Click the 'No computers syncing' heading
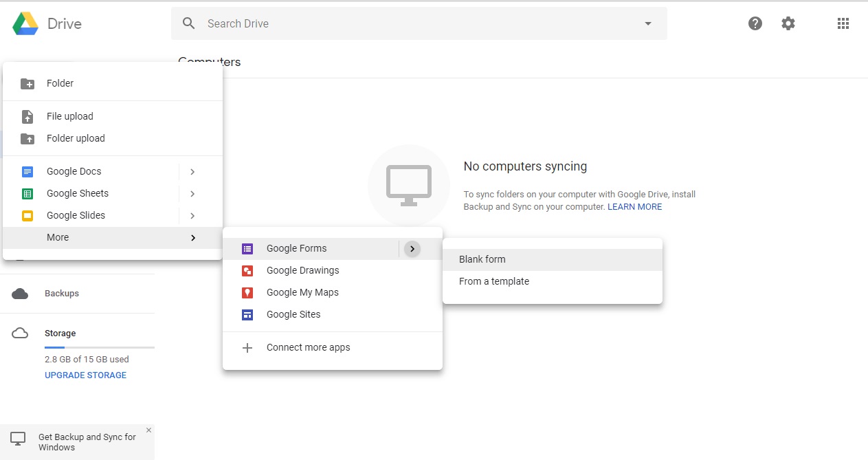 click(526, 166)
